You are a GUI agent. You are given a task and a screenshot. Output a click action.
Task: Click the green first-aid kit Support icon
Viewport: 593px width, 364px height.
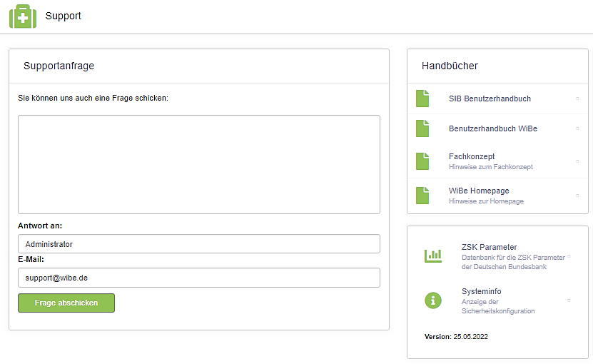click(23, 16)
